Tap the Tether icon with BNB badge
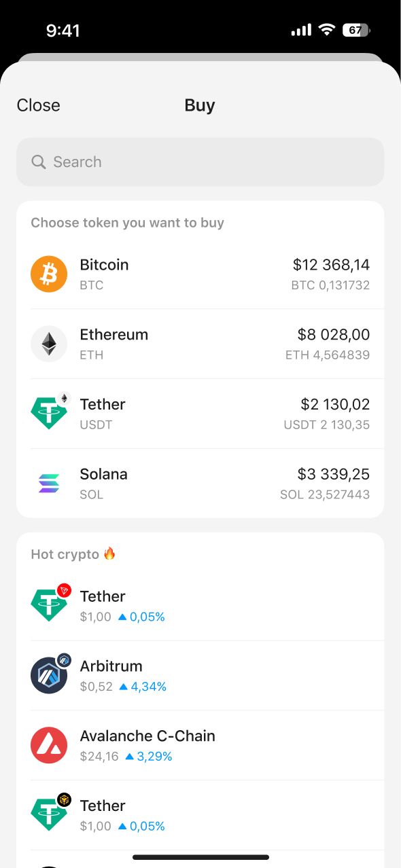The image size is (401, 868). pos(49,814)
